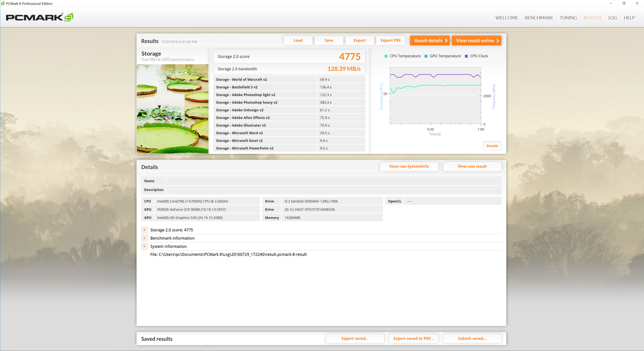The height and width of the screenshot is (351, 644).
Task: Select the Adobe Photoshop light v2 row
Action: click(x=289, y=95)
